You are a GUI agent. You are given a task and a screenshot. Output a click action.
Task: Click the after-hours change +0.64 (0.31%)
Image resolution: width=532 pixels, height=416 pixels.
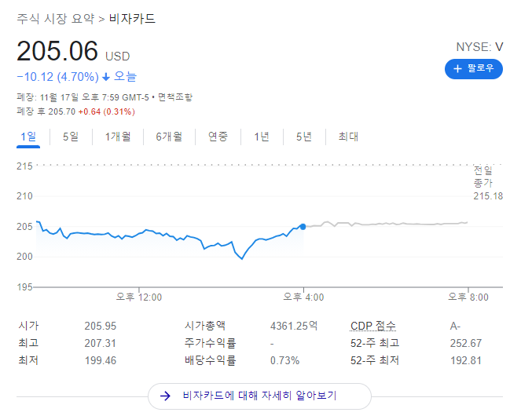[x=107, y=111]
